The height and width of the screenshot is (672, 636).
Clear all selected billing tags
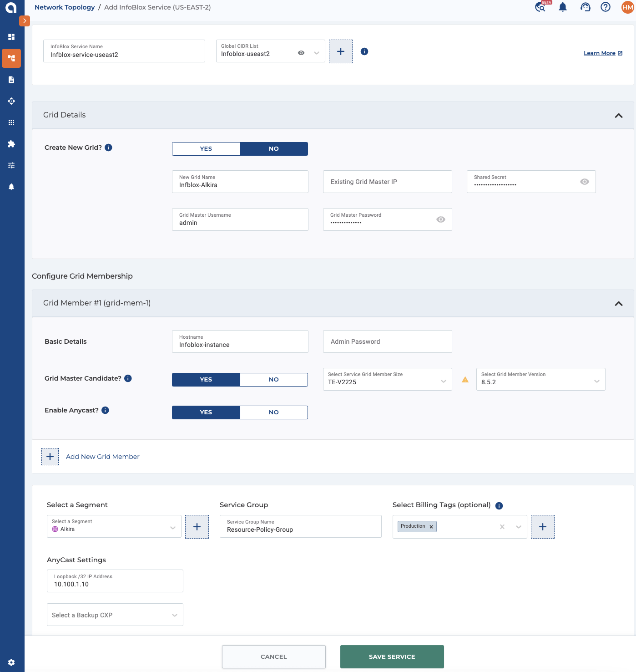[502, 527]
